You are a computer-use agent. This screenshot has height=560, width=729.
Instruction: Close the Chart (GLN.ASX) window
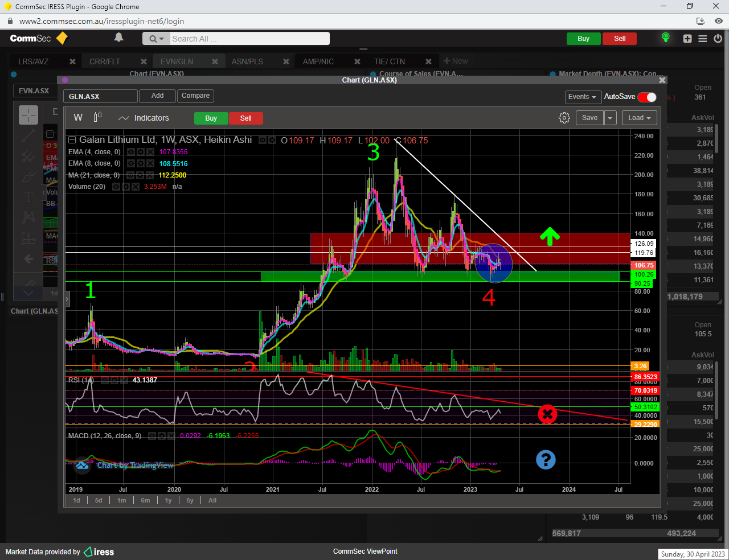click(x=662, y=80)
